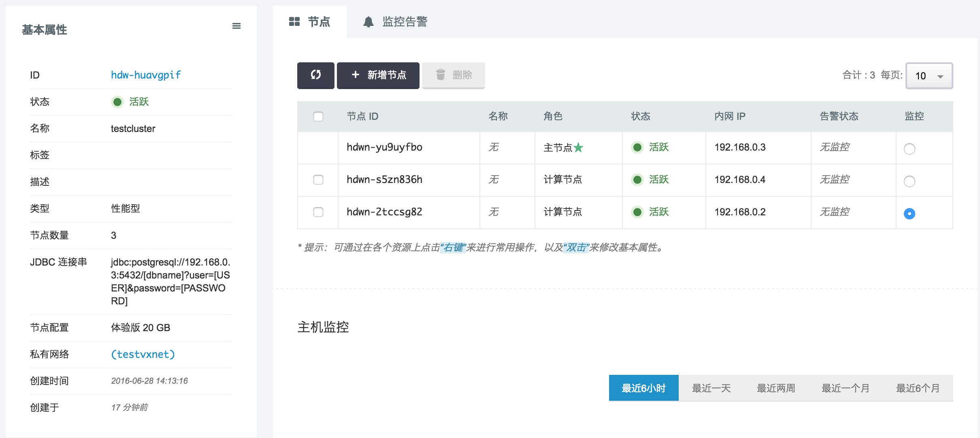Viewport: 980px width, 438px height.
Task: Click the green status dot of hdwn-s5zn836h
Action: pos(637,180)
